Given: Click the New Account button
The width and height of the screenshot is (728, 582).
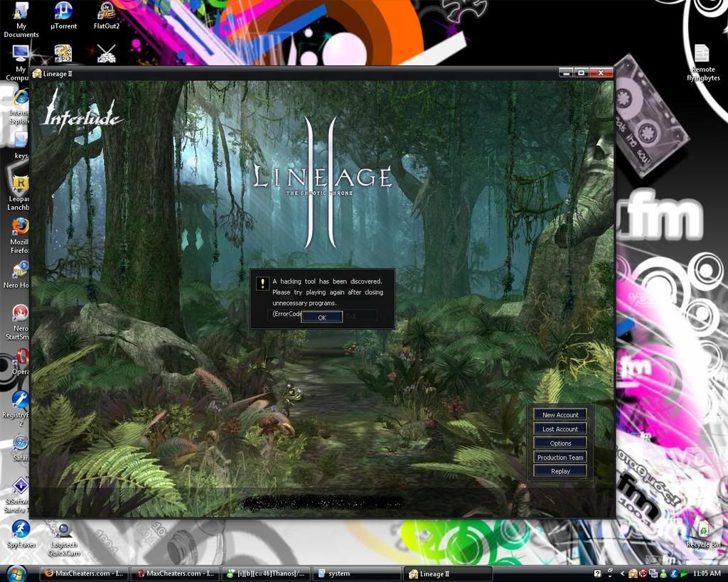Looking at the screenshot, I should [560, 415].
